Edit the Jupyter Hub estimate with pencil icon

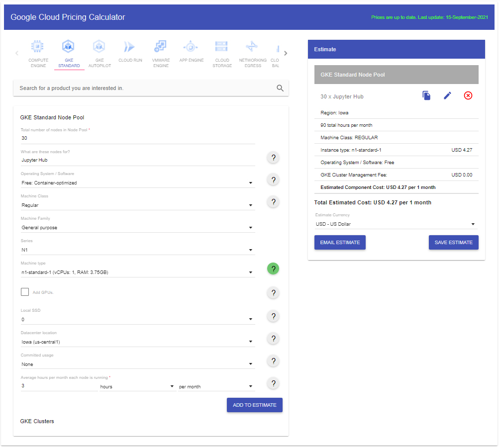click(447, 95)
